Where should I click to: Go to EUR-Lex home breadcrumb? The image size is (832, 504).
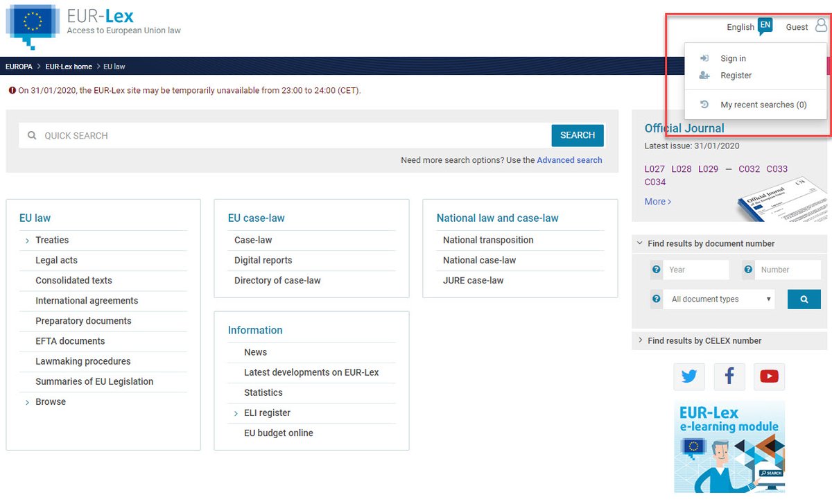click(69, 67)
